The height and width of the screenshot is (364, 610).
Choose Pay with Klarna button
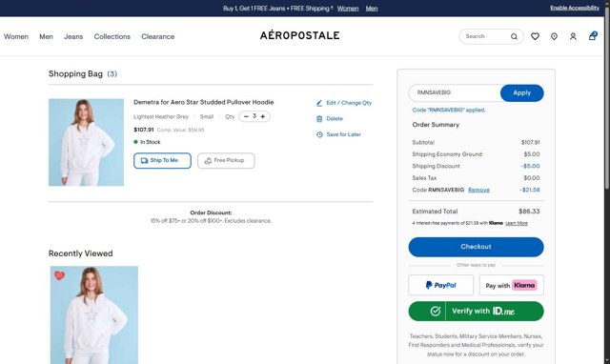(512, 285)
